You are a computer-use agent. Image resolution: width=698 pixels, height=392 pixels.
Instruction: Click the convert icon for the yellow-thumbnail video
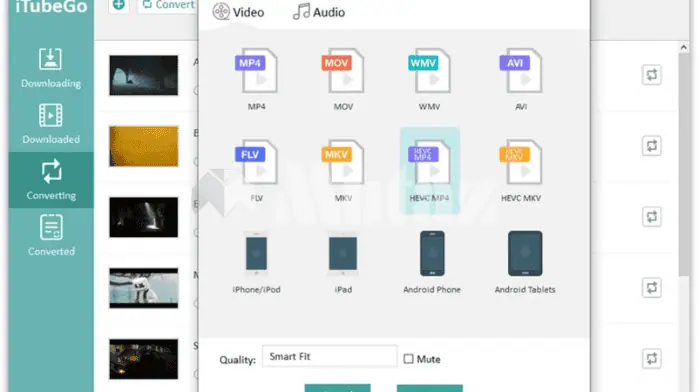tap(651, 146)
